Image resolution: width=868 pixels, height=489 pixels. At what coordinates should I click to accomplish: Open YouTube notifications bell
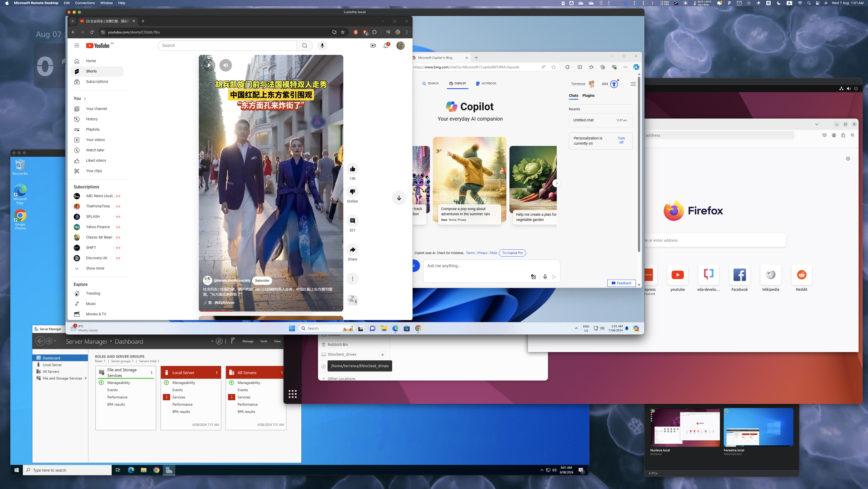pos(386,46)
